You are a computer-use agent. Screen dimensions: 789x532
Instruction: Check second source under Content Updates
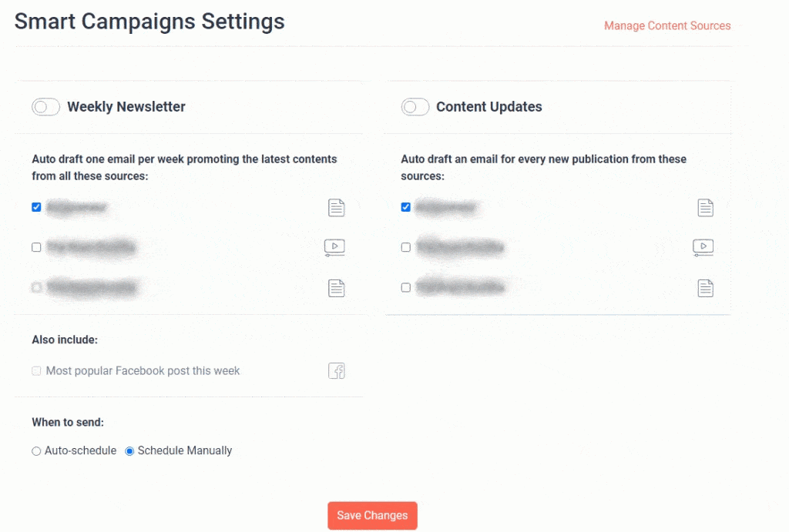(406, 247)
